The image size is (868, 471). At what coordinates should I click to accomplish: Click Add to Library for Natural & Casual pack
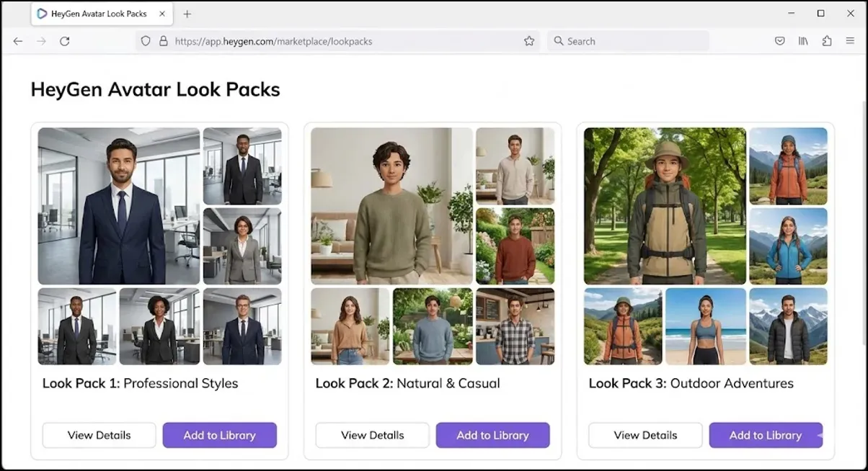pyautogui.click(x=492, y=435)
